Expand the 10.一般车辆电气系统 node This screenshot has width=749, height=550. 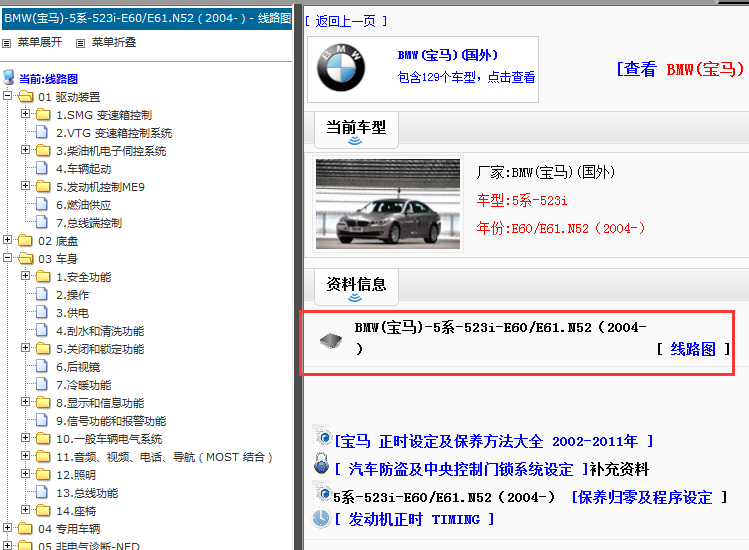point(26,437)
